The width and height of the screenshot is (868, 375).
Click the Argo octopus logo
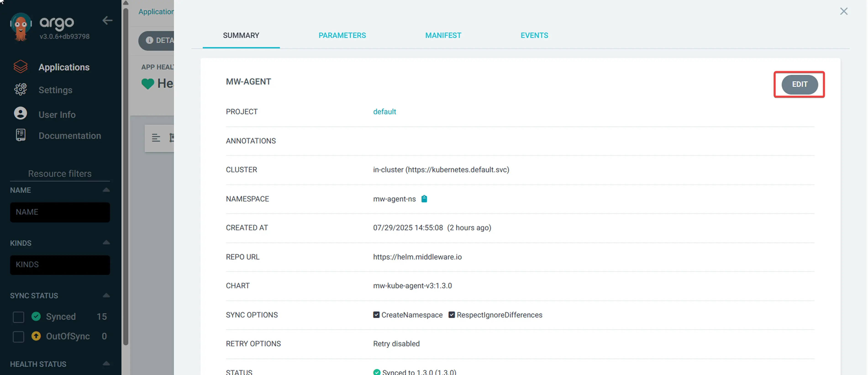click(x=21, y=26)
